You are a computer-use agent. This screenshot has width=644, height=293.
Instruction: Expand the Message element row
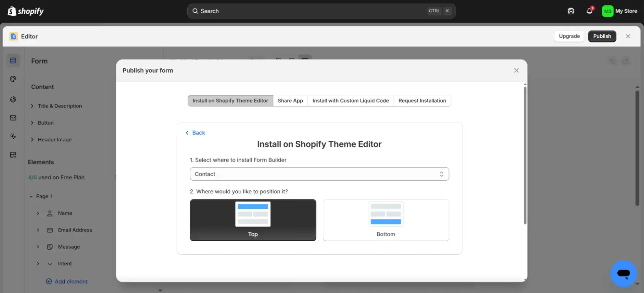pos(38,247)
